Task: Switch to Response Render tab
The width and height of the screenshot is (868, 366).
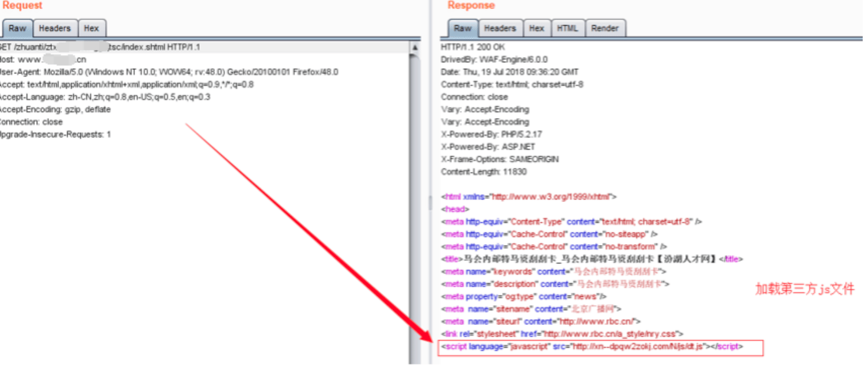Action: coord(605,28)
